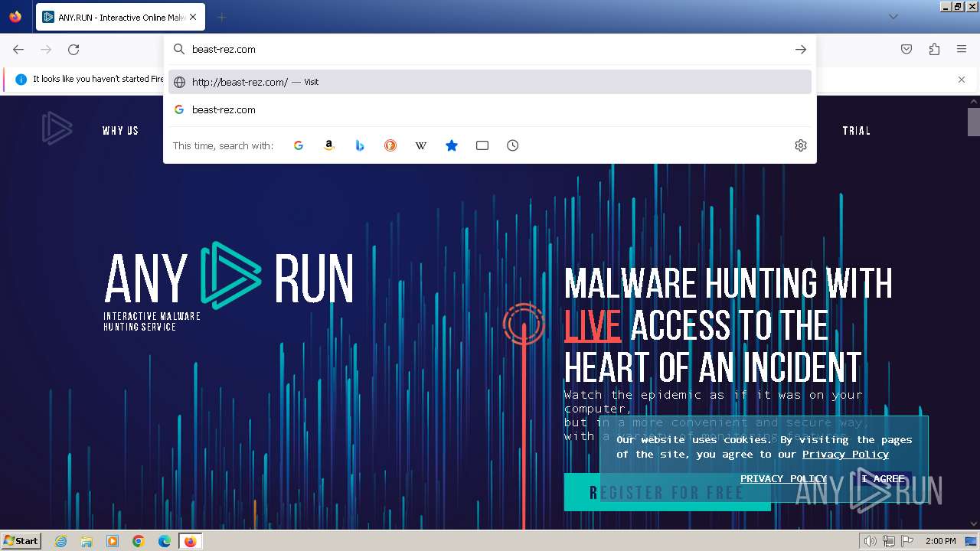Click the page vertical scrollbar thumb
Viewport: 980px width, 551px height.
pyautogui.click(x=973, y=122)
